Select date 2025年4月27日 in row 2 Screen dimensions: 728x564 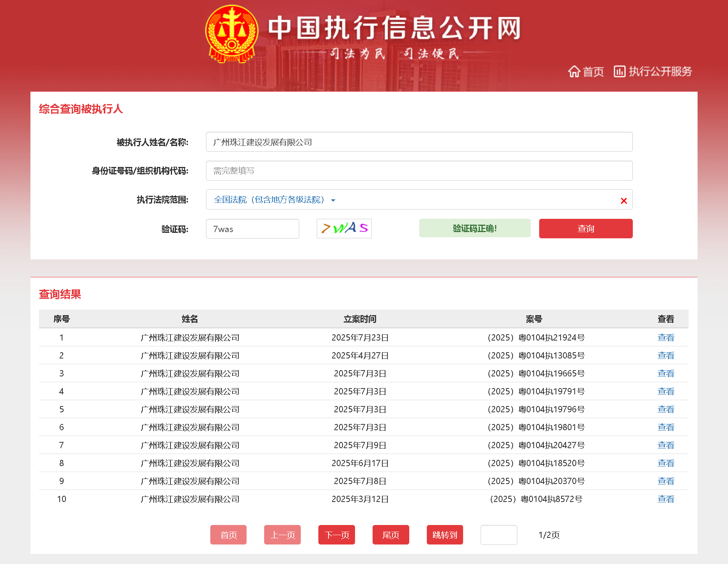pos(360,355)
